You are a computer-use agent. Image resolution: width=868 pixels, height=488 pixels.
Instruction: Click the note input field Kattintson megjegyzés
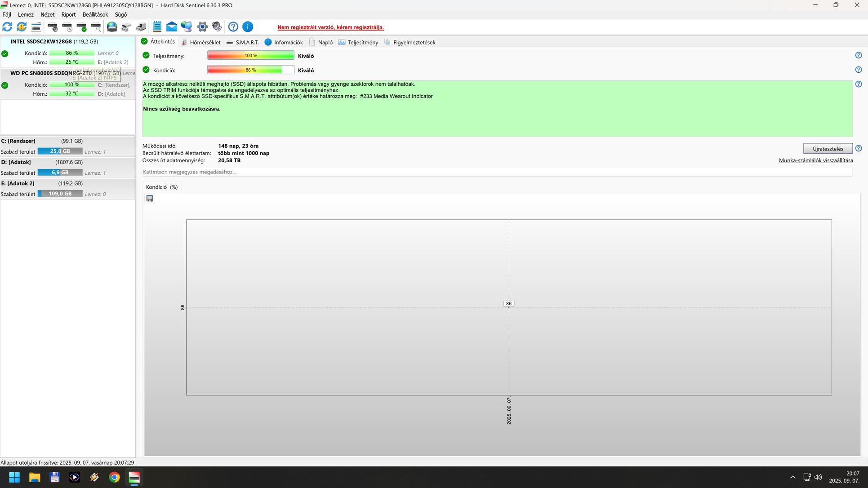pos(494,172)
